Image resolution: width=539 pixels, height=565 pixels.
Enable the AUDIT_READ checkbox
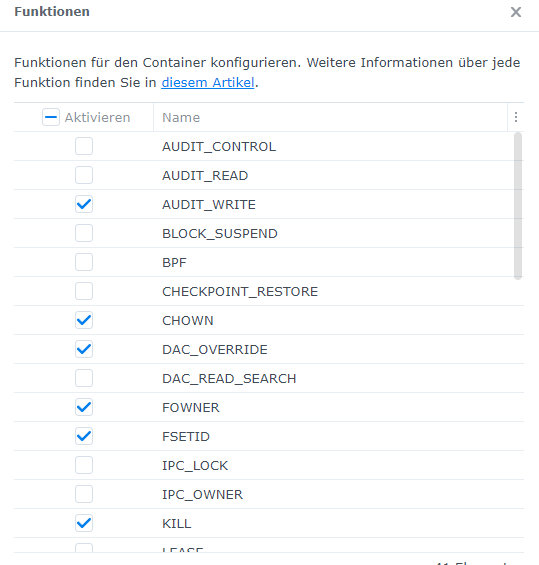84,175
